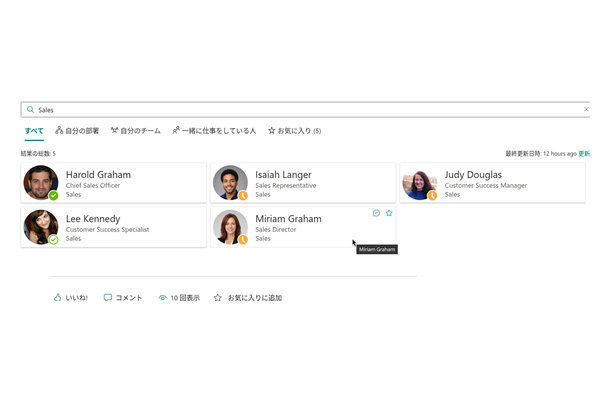Click the Customer Success Manager title
Screen dimensions: 600x400
coord(486,185)
